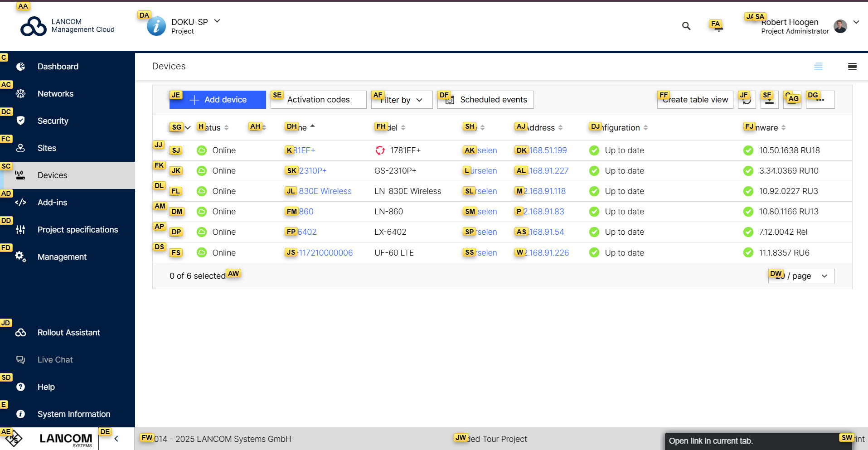The width and height of the screenshot is (868, 450).
Task: Go to Networks in the sidebar
Action: (x=55, y=94)
